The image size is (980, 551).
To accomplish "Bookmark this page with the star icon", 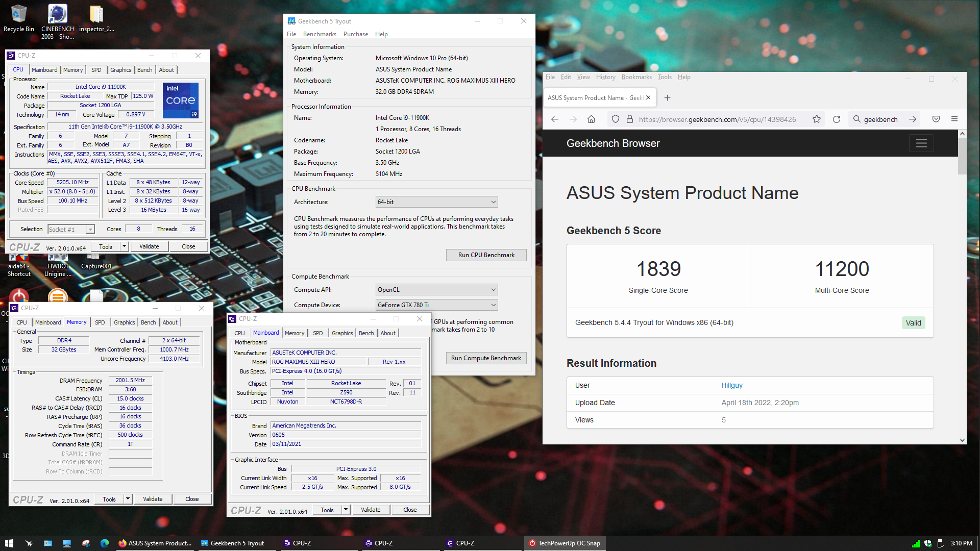I will tap(817, 119).
